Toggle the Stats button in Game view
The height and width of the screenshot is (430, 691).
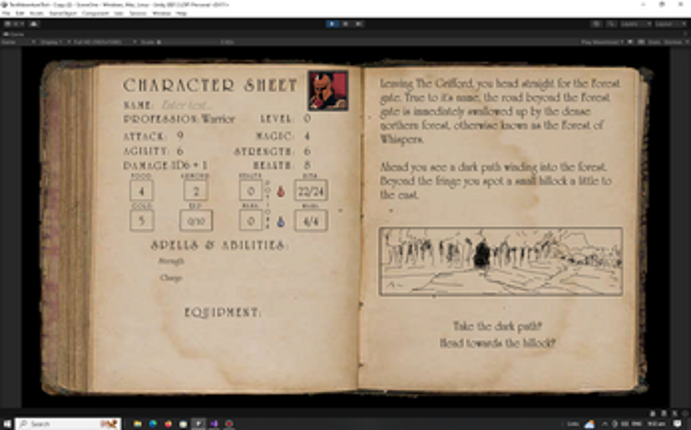654,42
